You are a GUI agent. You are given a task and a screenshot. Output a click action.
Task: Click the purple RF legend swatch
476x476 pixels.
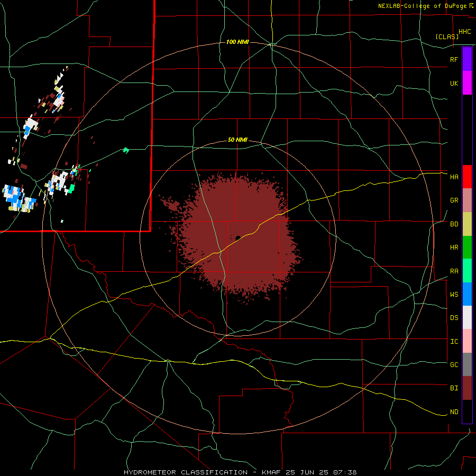(467, 59)
